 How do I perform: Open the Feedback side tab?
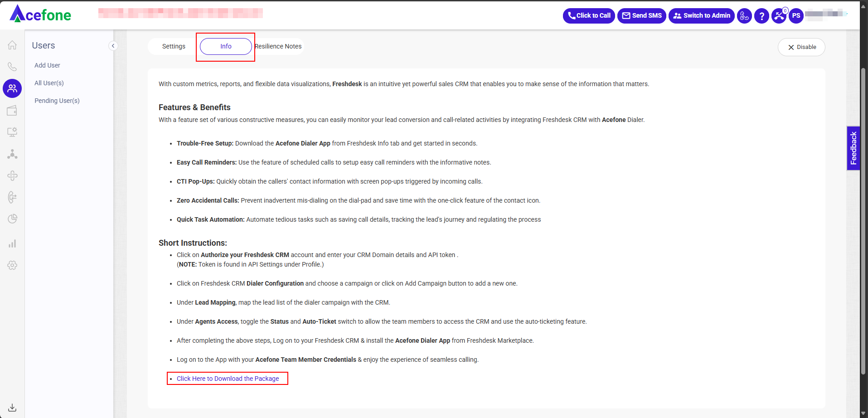tap(853, 148)
